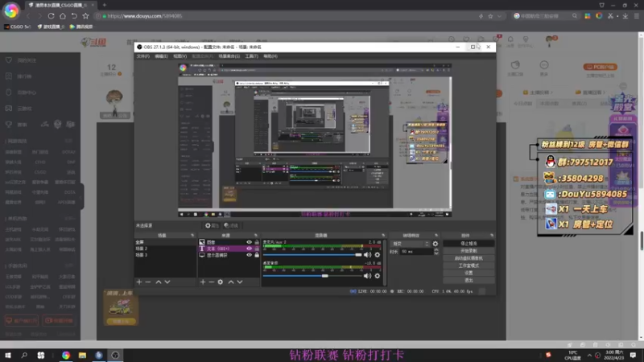Click microphone/Aux 2 volume slider handle
Screen dimensions: 644x362
pyautogui.click(x=358, y=255)
